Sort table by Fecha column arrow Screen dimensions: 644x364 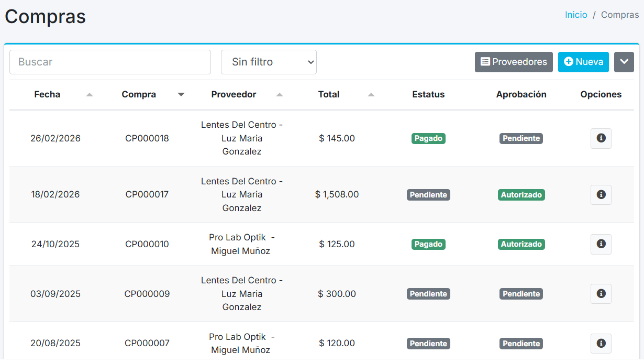[x=90, y=95]
